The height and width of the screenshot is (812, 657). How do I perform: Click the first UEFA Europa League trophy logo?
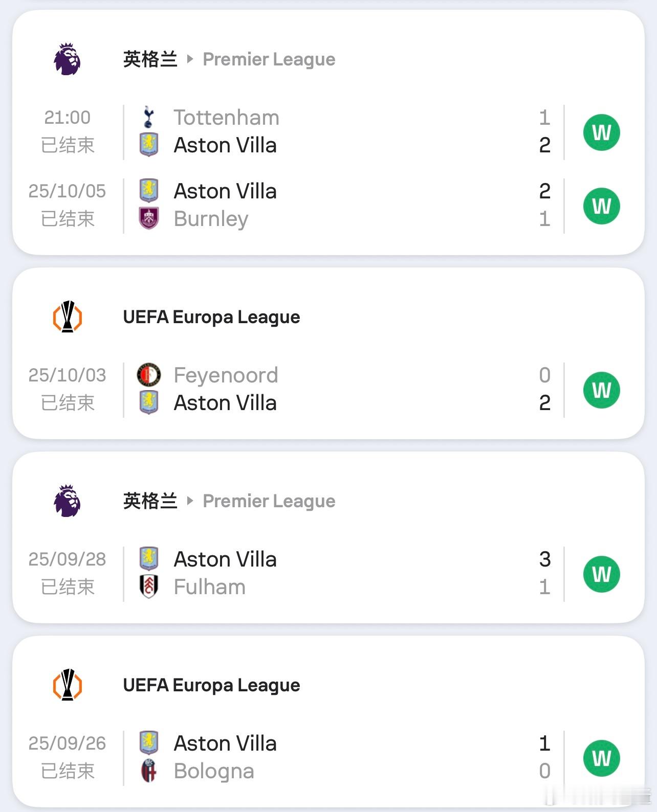pyautogui.click(x=67, y=317)
